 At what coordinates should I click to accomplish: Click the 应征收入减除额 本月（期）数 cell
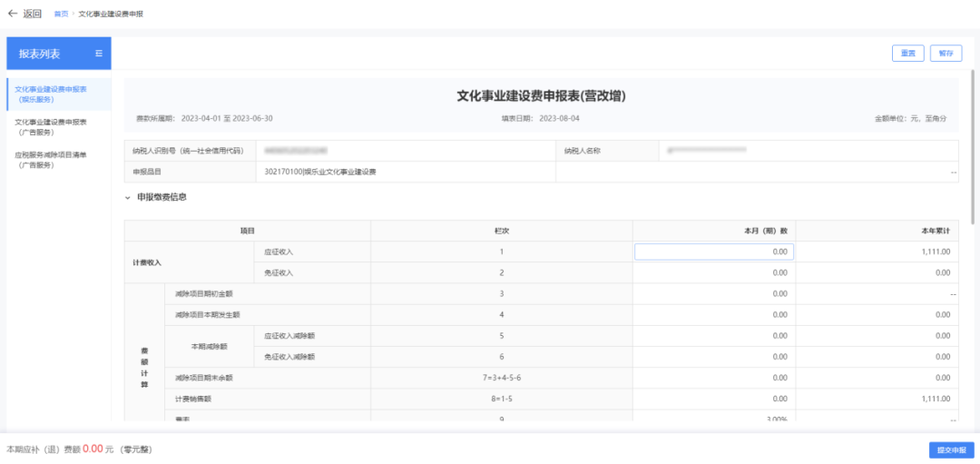[713, 335]
